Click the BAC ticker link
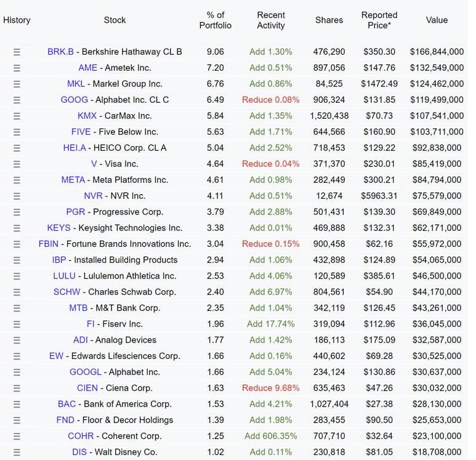Image resolution: width=476 pixels, height=460 pixels. (x=67, y=404)
